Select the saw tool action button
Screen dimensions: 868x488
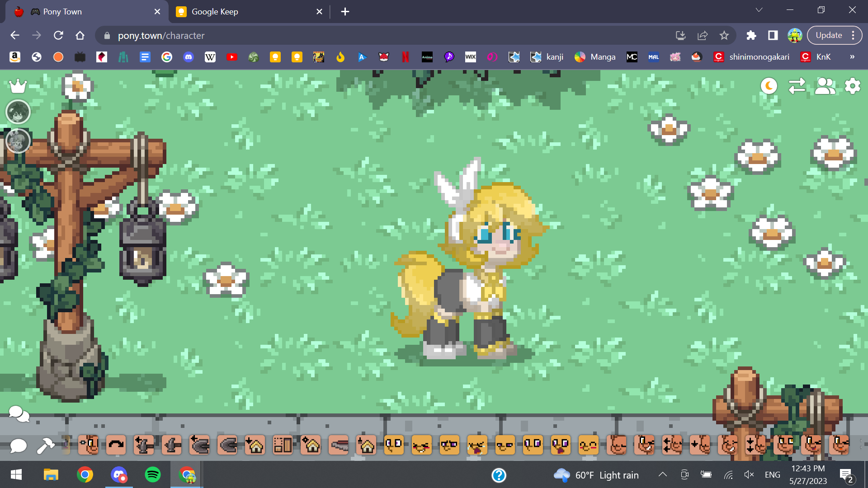point(339,446)
